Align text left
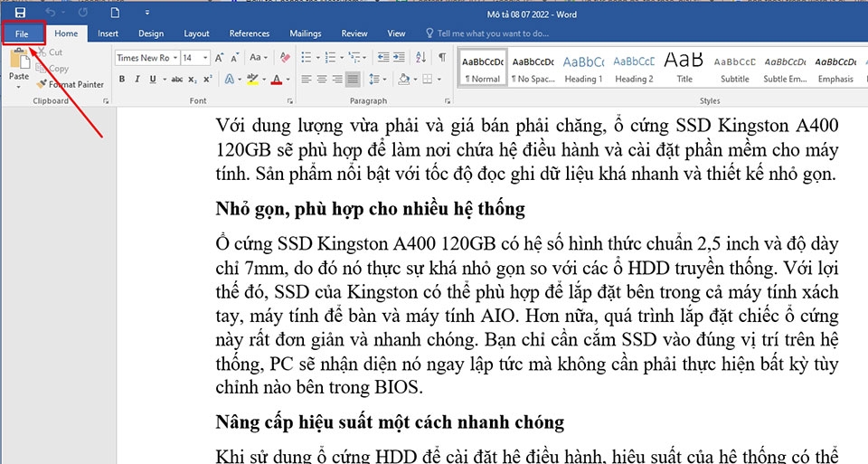Image resolution: width=868 pixels, height=464 pixels. 307,80
